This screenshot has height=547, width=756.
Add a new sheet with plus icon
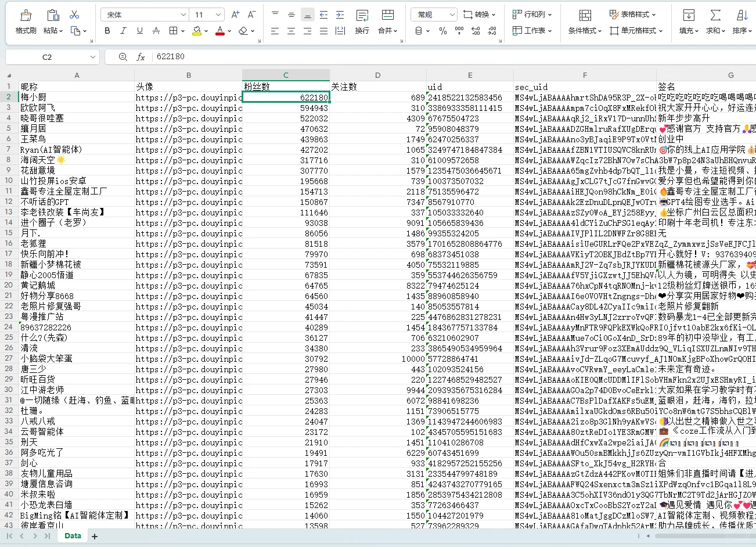point(95,537)
